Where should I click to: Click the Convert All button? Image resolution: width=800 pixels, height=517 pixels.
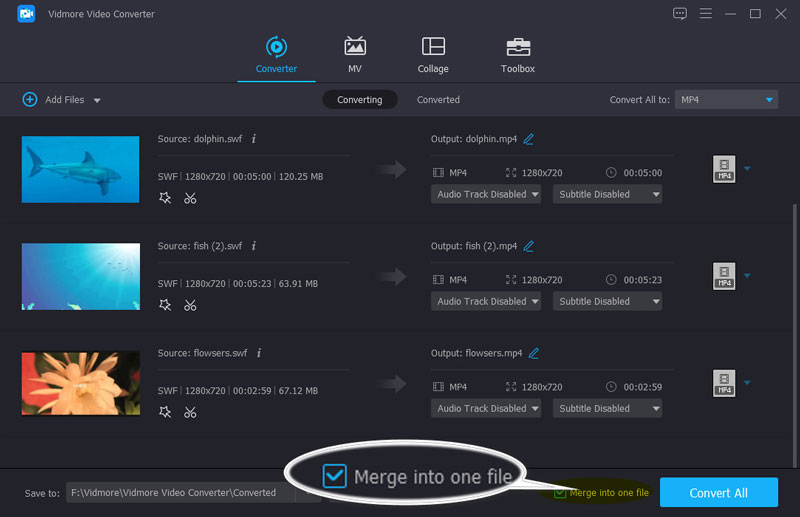tap(718, 492)
